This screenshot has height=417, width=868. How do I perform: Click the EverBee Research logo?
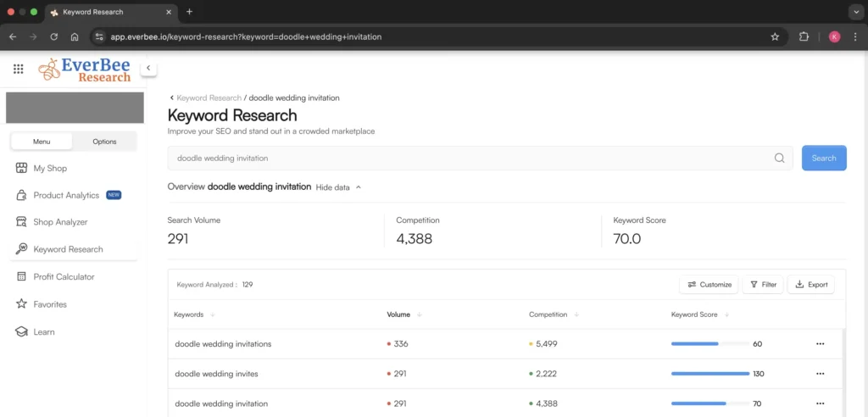click(x=85, y=69)
